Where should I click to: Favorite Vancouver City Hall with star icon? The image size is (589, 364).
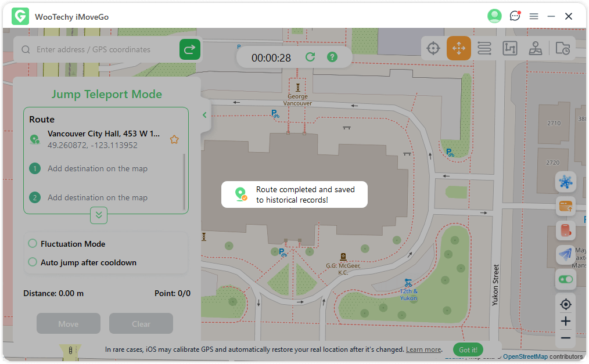(x=174, y=139)
